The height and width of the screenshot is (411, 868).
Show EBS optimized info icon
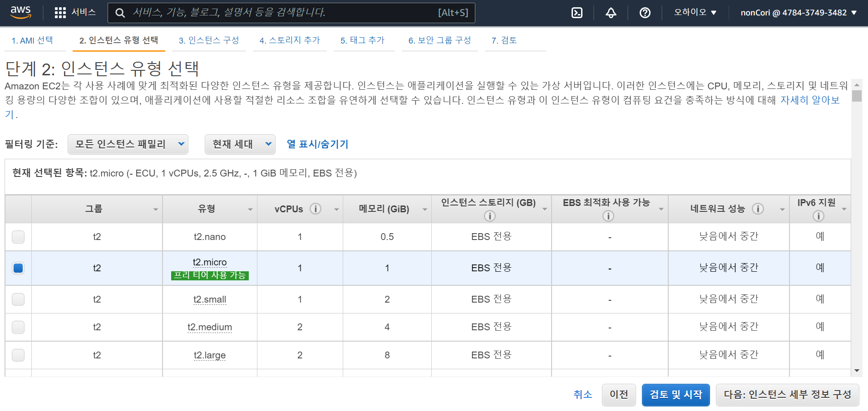point(608,216)
